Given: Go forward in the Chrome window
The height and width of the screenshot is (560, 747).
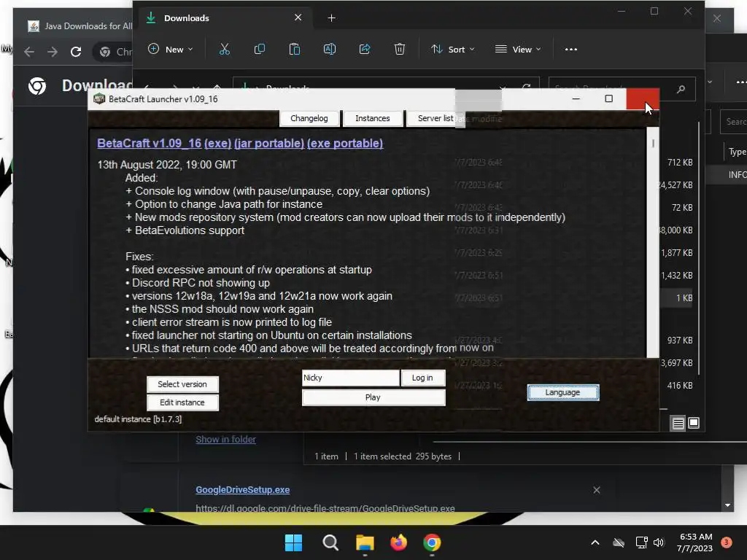Looking at the screenshot, I should pos(53,52).
